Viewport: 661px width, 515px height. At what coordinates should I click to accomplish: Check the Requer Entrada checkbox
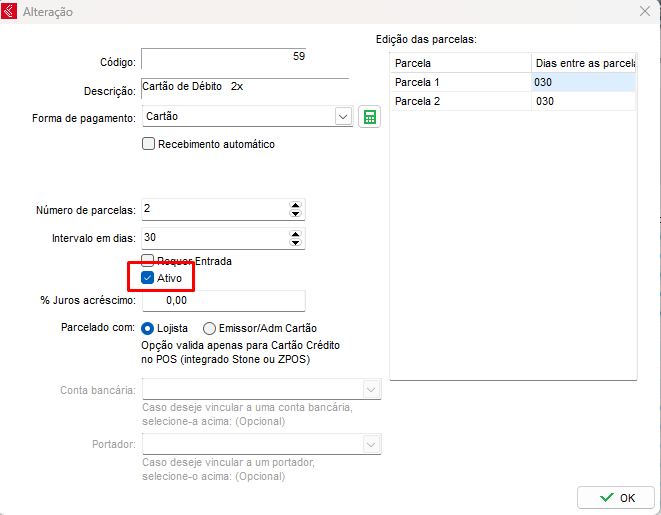148,261
